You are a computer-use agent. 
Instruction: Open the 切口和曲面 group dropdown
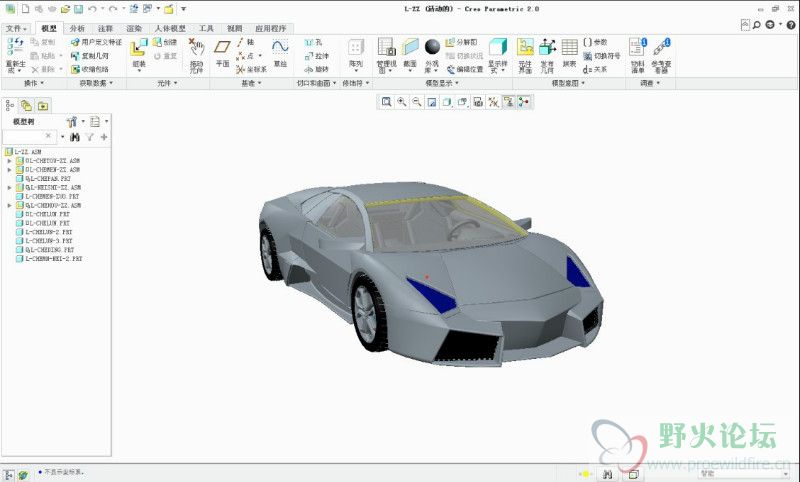(316, 83)
